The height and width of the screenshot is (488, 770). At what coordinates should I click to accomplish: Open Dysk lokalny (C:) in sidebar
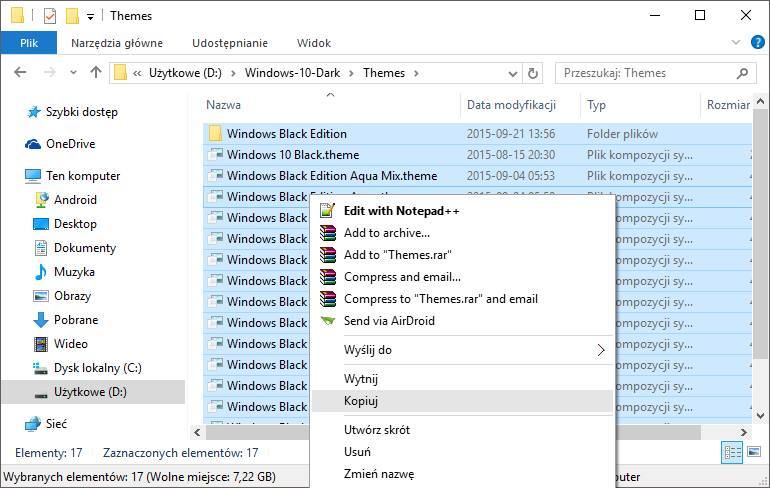(97, 368)
